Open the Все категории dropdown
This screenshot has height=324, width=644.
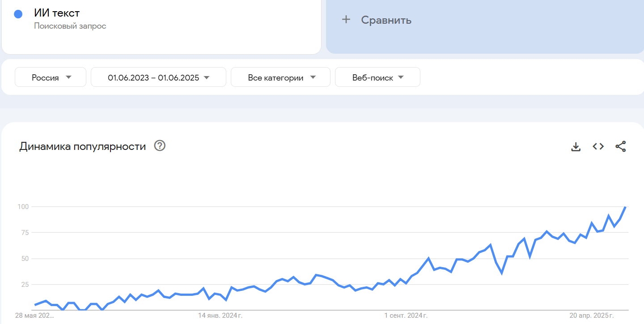(x=280, y=77)
